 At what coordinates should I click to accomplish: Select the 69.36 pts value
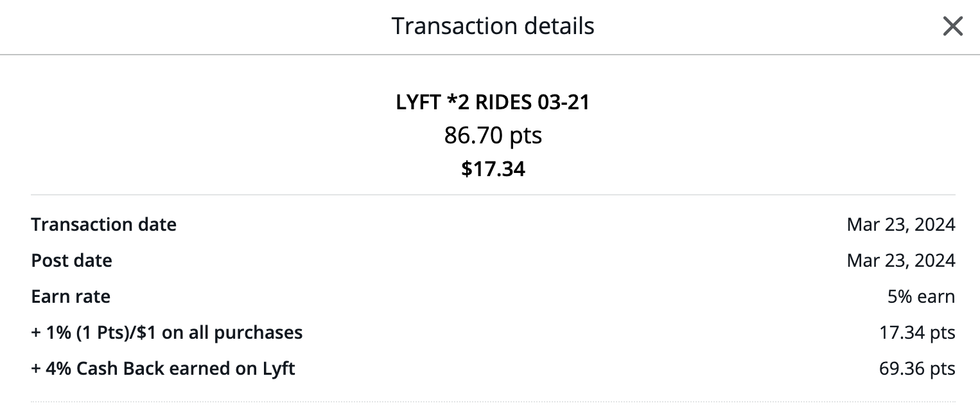916,368
